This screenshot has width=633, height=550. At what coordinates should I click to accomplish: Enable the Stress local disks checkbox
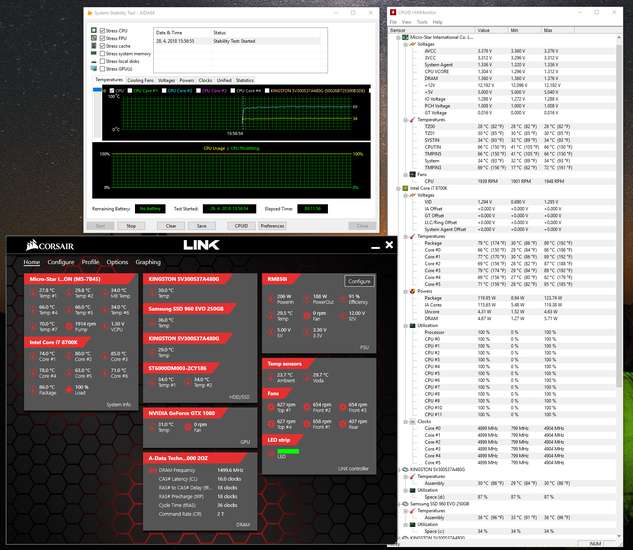pyautogui.click(x=103, y=61)
